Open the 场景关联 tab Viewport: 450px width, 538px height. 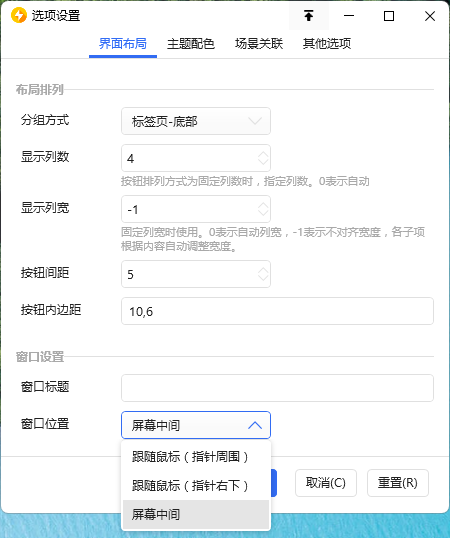tap(259, 44)
